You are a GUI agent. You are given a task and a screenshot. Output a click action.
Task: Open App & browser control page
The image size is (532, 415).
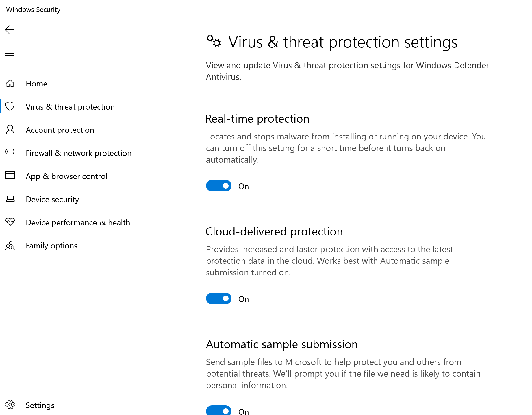pos(66,176)
